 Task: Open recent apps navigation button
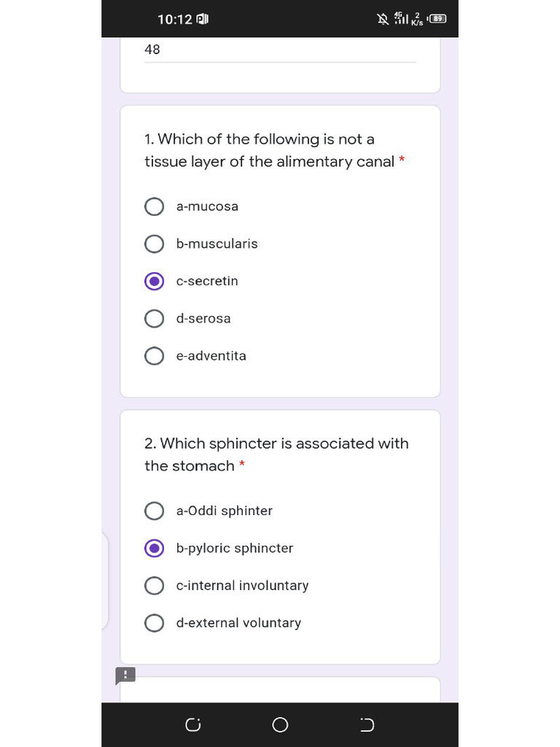[192, 724]
